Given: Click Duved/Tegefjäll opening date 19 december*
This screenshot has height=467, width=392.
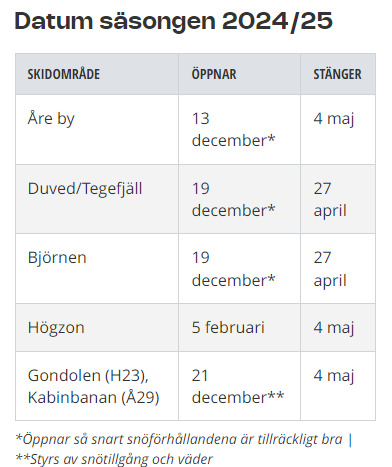Looking at the screenshot, I should (234, 199).
